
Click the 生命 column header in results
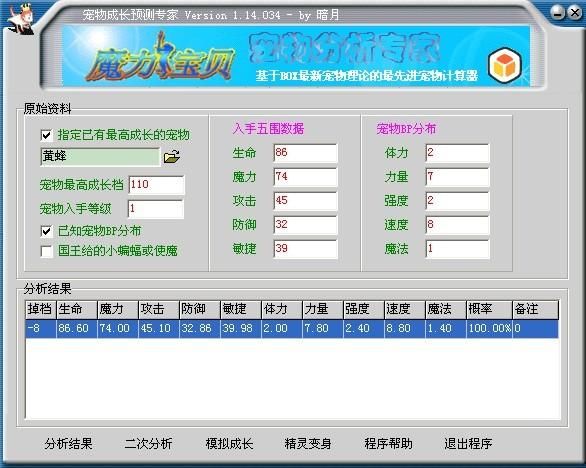[x=77, y=310]
